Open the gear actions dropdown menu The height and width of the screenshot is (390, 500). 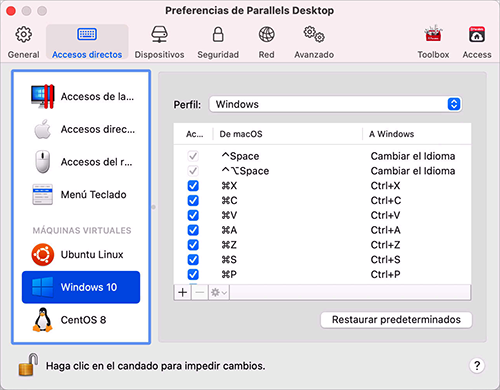coord(219,293)
